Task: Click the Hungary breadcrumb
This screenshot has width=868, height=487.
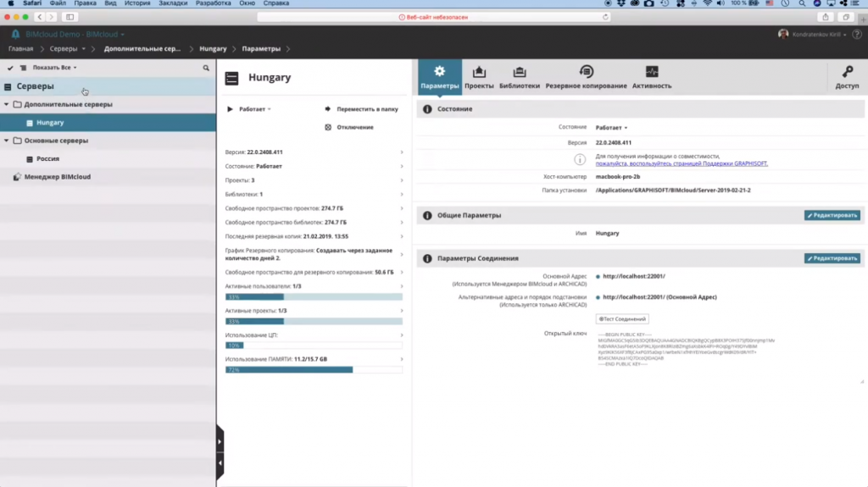Action: [x=213, y=49]
